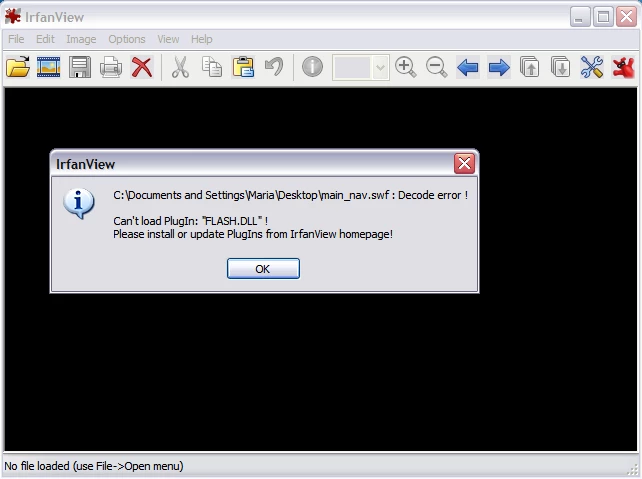The image size is (642, 479).
Task: Click the Undo arrow icon
Action: (274, 67)
